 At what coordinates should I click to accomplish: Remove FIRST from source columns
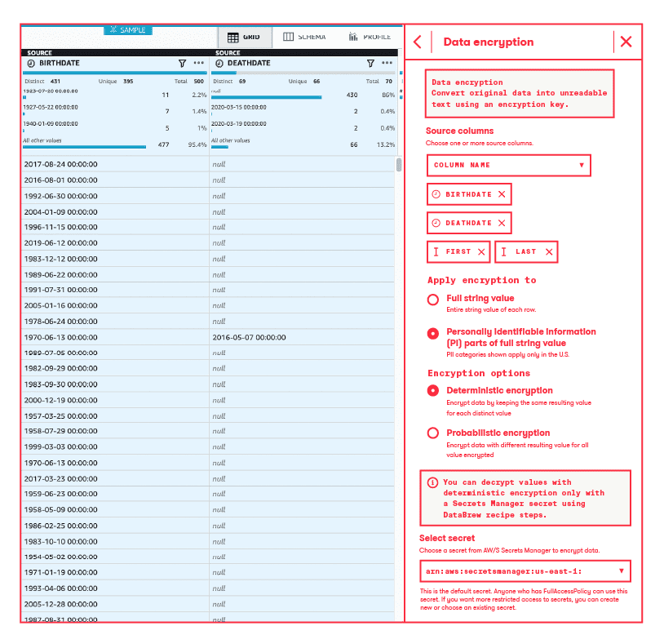[x=481, y=252]
